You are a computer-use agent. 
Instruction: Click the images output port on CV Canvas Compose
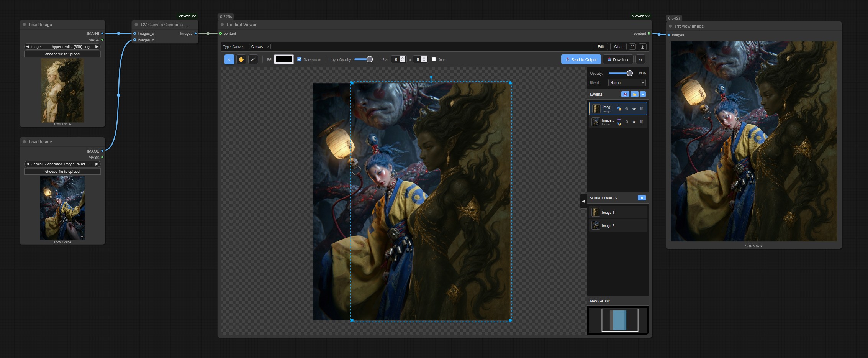[195, 34]
